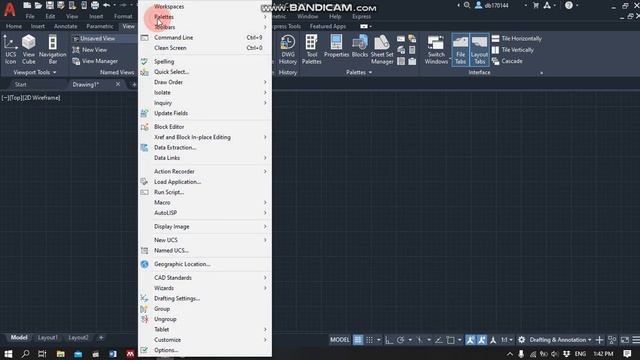
Task: Select Data Extraction entry
Action: 205,147
